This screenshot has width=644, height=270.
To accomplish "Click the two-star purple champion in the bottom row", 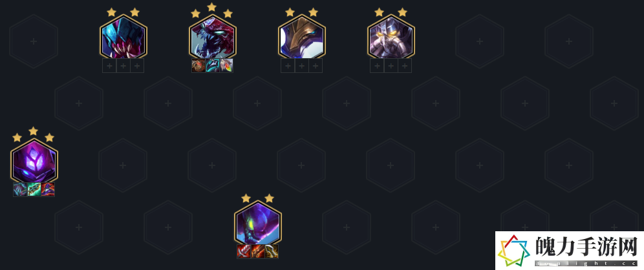I will pos(258,222).
